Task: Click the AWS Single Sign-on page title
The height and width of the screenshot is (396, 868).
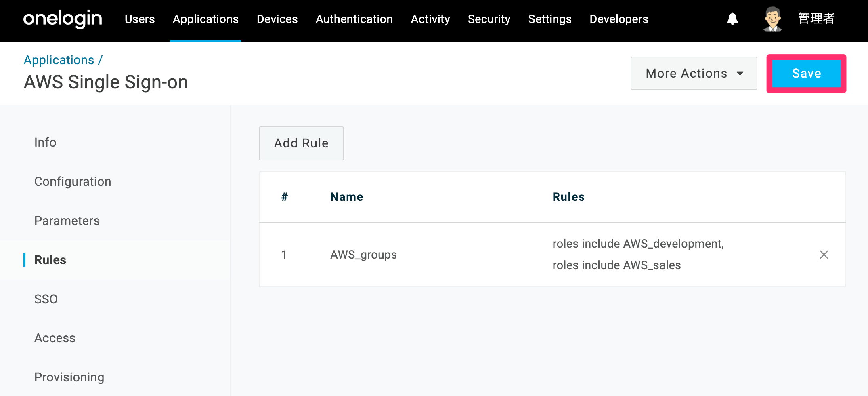Action: pyautogui.click(x=106, y=82)
